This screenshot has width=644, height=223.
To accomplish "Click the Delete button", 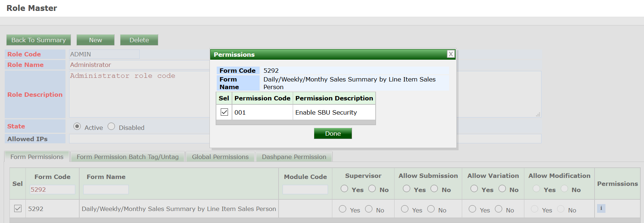I will point(139,40).
